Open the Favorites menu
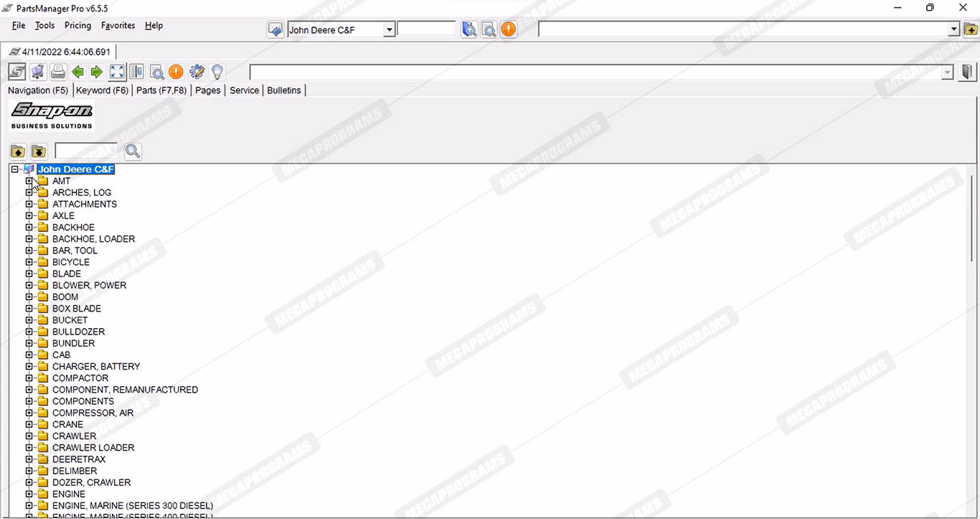The height and width of the screenshot is (519, 980). (x=118, y=25)
